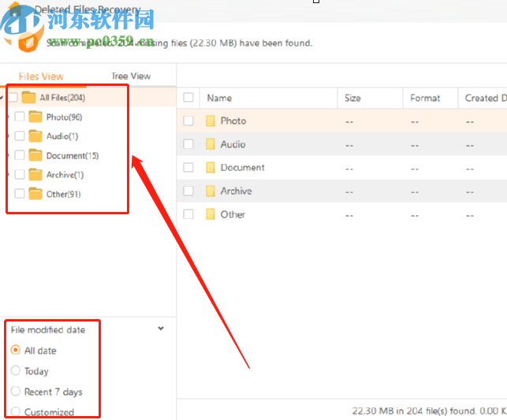
Task: Check the Audio(1) checkbox in sidebar
Action: (20, 136)
